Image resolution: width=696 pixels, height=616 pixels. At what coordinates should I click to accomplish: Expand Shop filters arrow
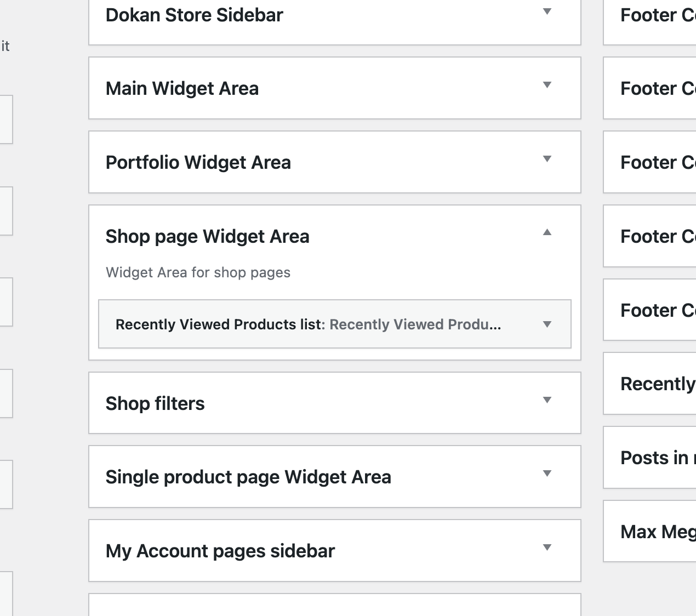point(546,400)
